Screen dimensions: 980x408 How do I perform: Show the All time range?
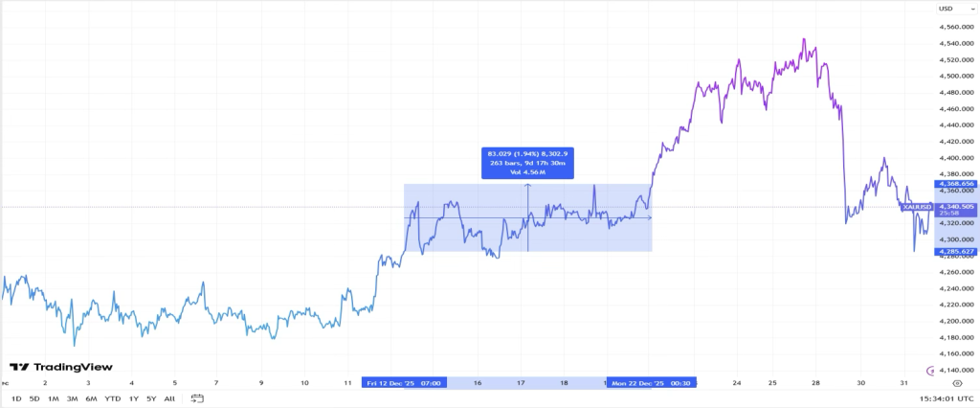tap(169, 397)
